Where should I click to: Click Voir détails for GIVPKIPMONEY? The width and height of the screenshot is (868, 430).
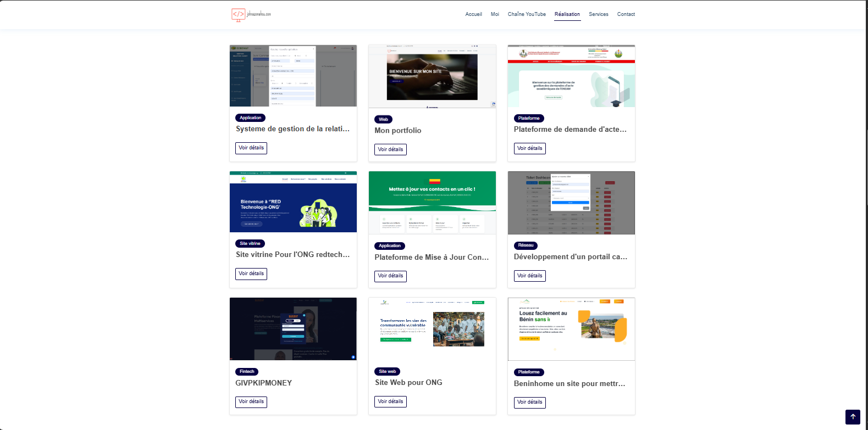(x=251, y=401)
